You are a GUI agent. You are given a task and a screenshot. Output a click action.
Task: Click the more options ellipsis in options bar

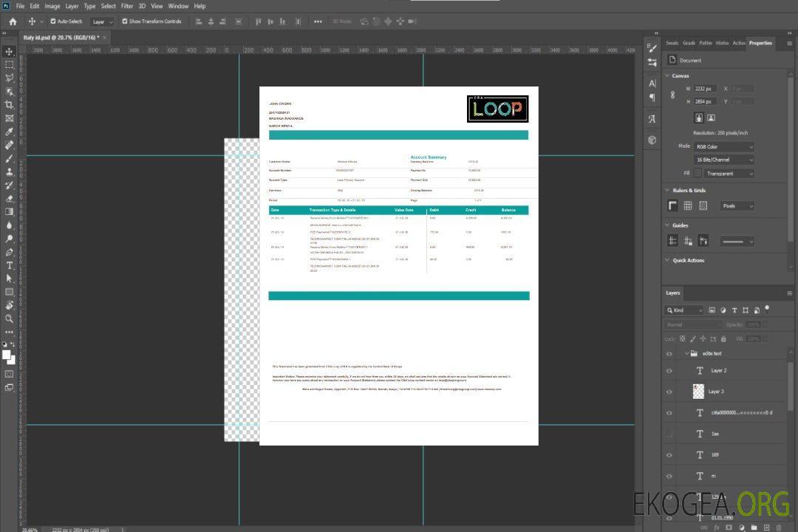(318, 21)
